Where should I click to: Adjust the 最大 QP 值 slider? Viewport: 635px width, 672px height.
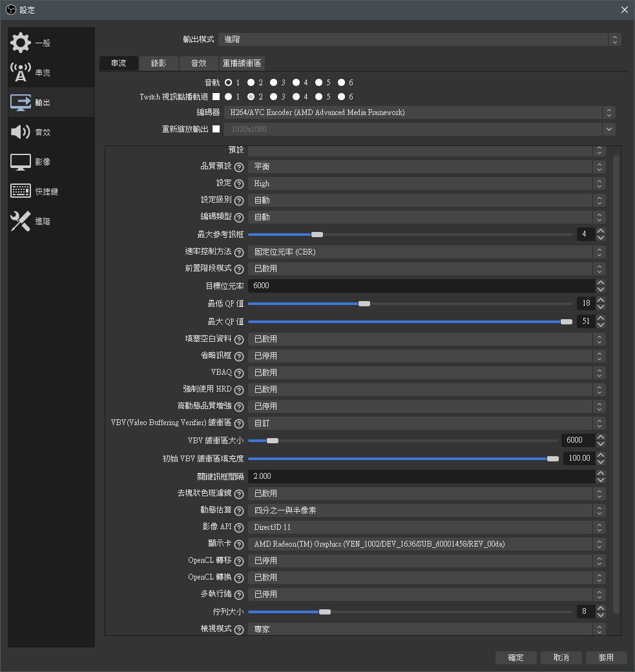567,322
